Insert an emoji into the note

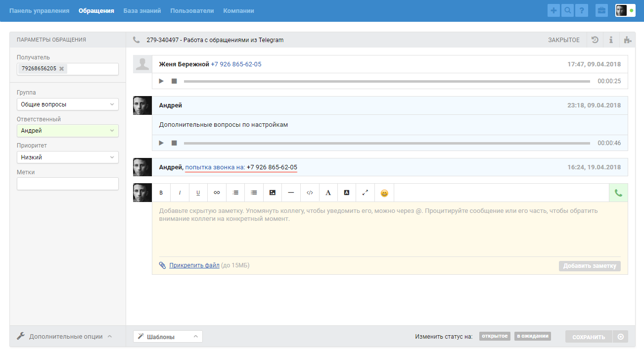click(x=384, y=193)
